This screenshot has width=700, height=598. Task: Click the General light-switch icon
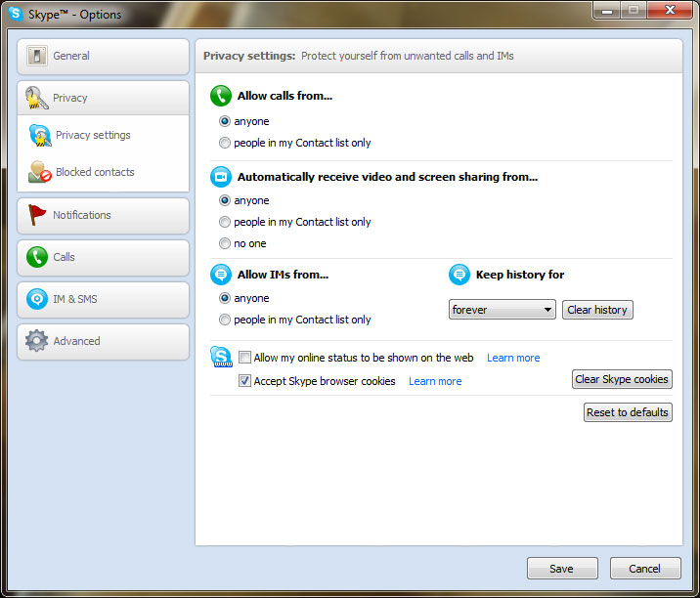point(36,56)
